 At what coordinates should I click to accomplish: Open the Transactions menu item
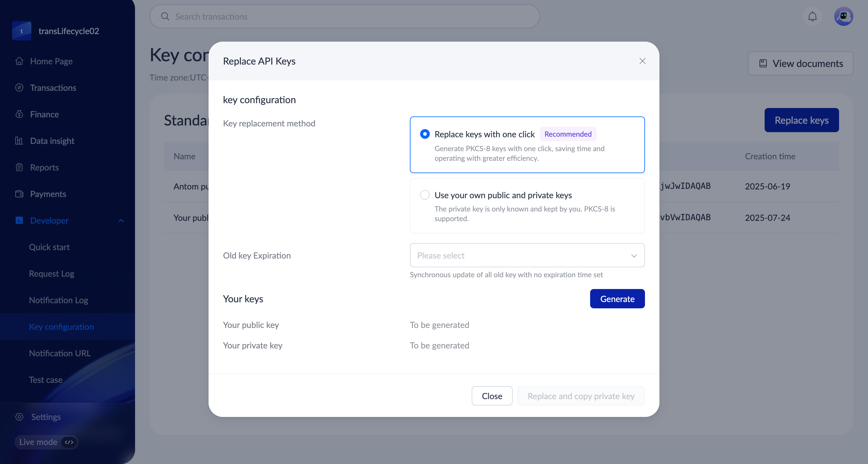point(53,88)
